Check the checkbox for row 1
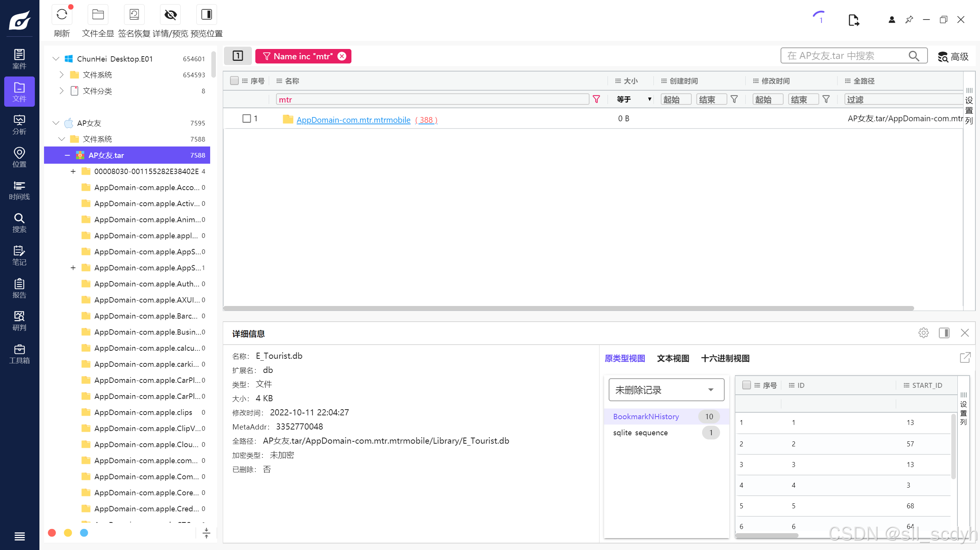The height and width of the screenshot is (550, 980). point(247,119)
